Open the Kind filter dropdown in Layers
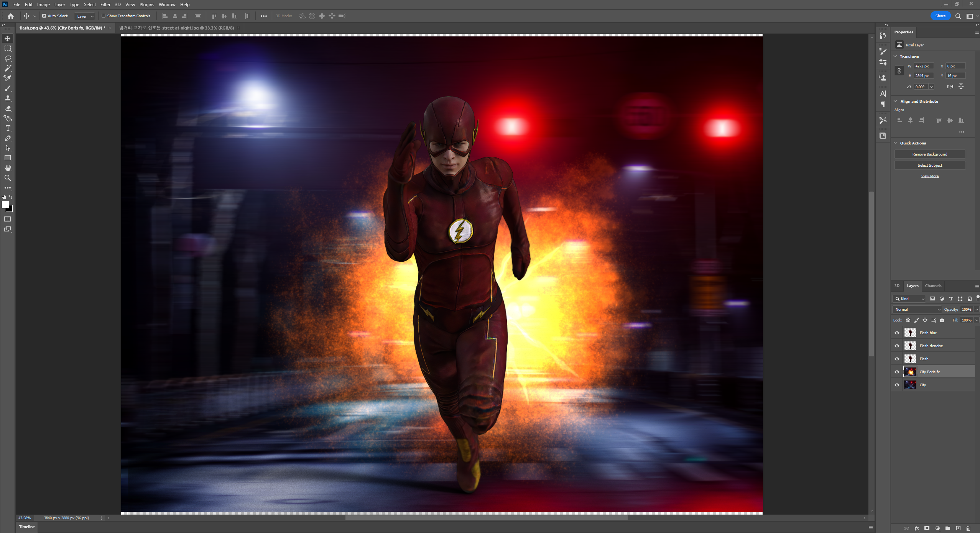980x533 pixels. [909, 299]
